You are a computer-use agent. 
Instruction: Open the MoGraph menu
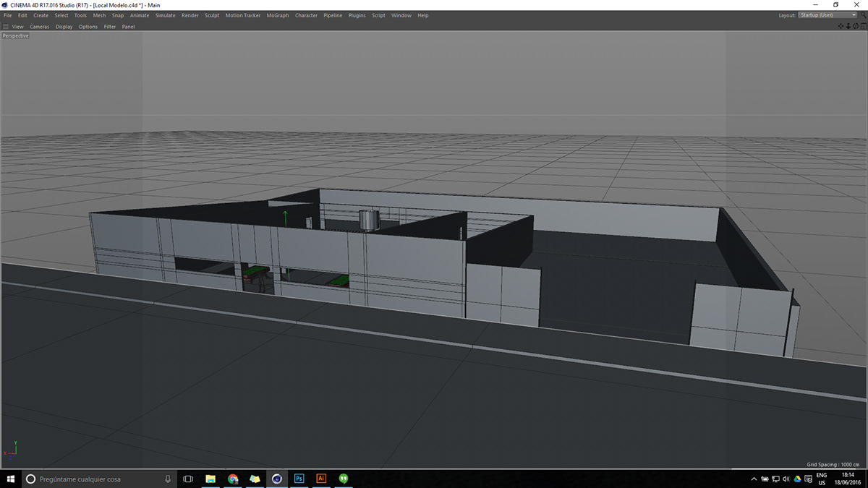tap(277, 15)
